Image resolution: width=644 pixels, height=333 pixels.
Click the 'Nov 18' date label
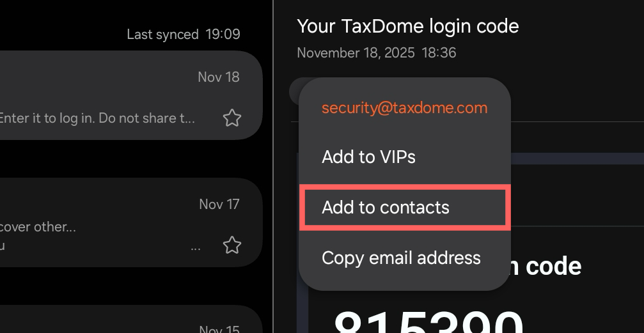[x=218, y=77]
